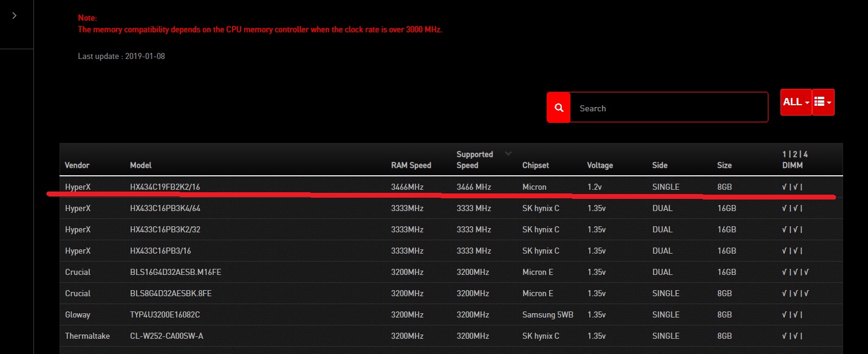Click the Last update 2019-01-08 text
868x354 pixels.
pyautogui.click(x=121, y=56)
